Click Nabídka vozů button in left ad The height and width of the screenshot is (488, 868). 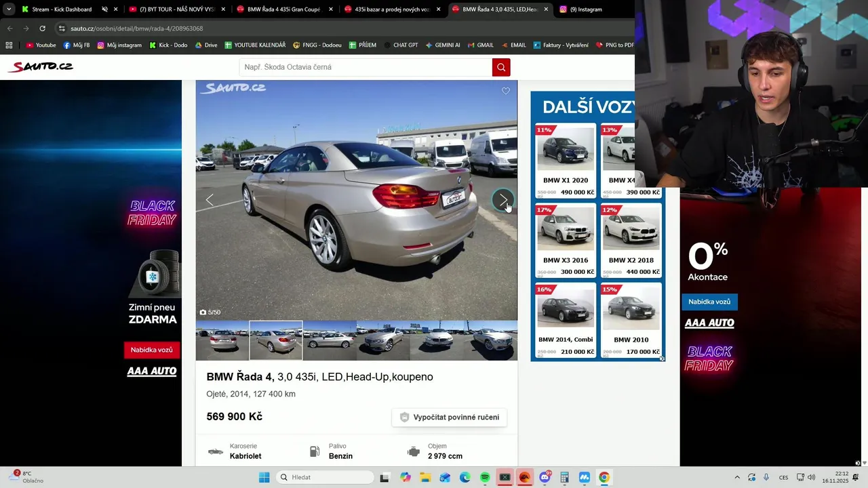coord(151,350)
